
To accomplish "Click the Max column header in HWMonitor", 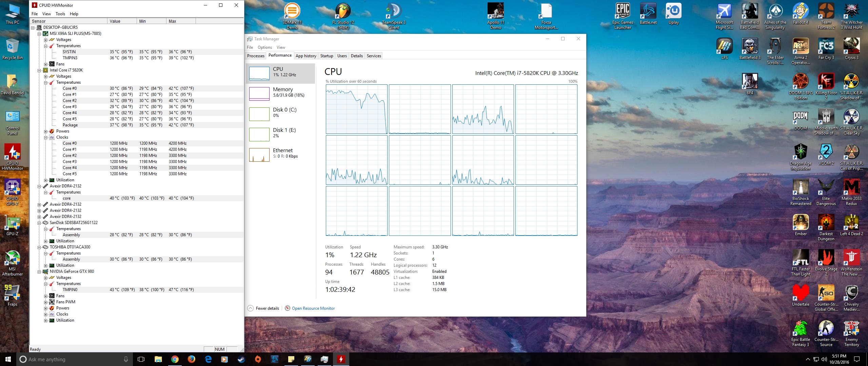I will 181,21.
